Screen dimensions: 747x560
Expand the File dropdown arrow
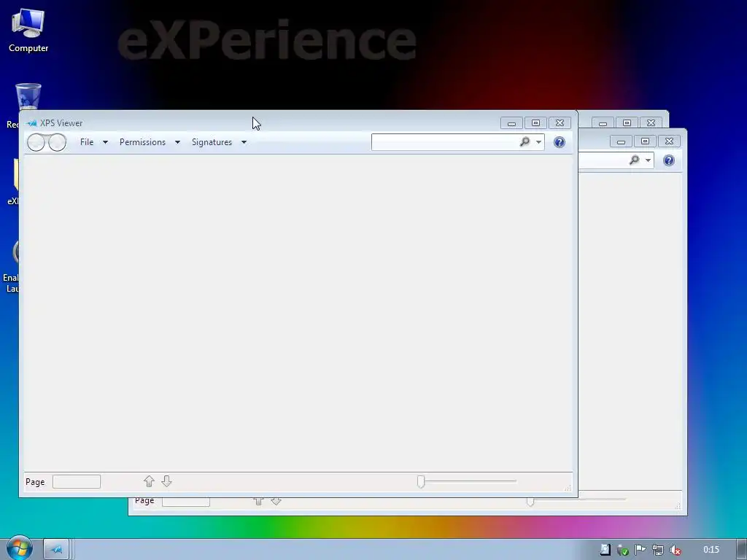(x=105, y=142)
